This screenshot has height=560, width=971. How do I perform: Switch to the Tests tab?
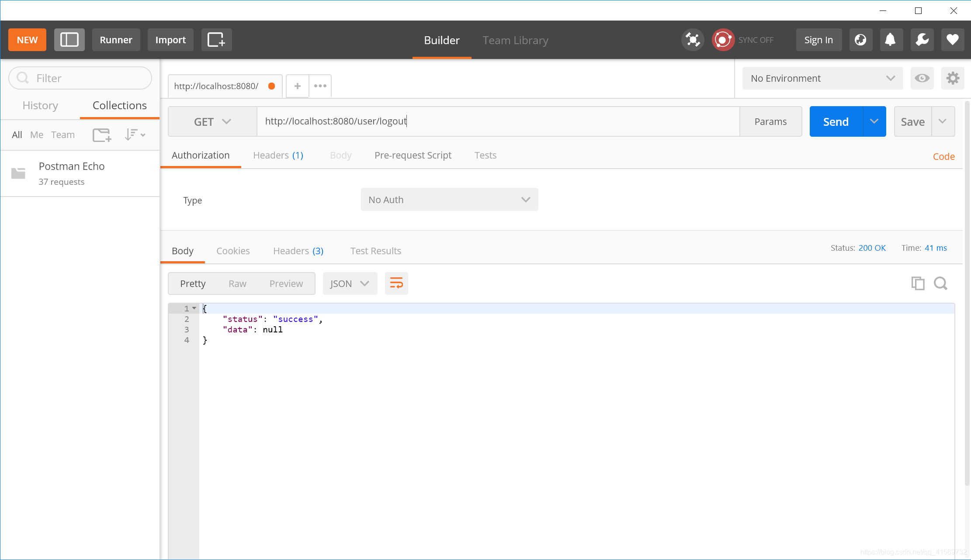click(485, 155)
